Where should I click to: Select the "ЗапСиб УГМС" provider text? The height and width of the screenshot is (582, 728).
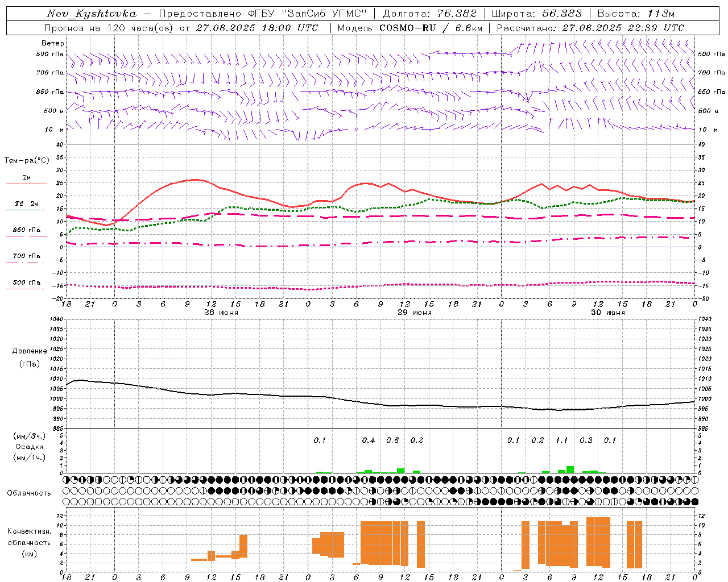coord(325,14)
